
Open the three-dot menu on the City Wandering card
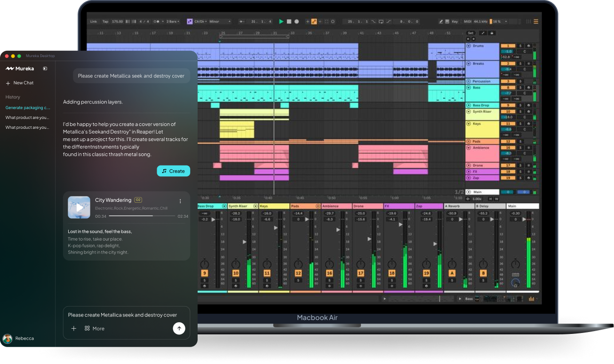[x=180, y=201]
